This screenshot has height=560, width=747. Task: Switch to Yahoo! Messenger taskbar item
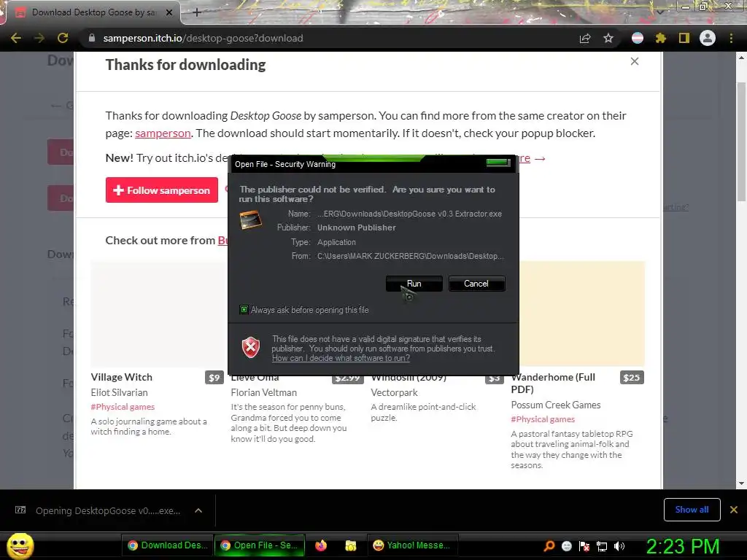pos(413,545)
